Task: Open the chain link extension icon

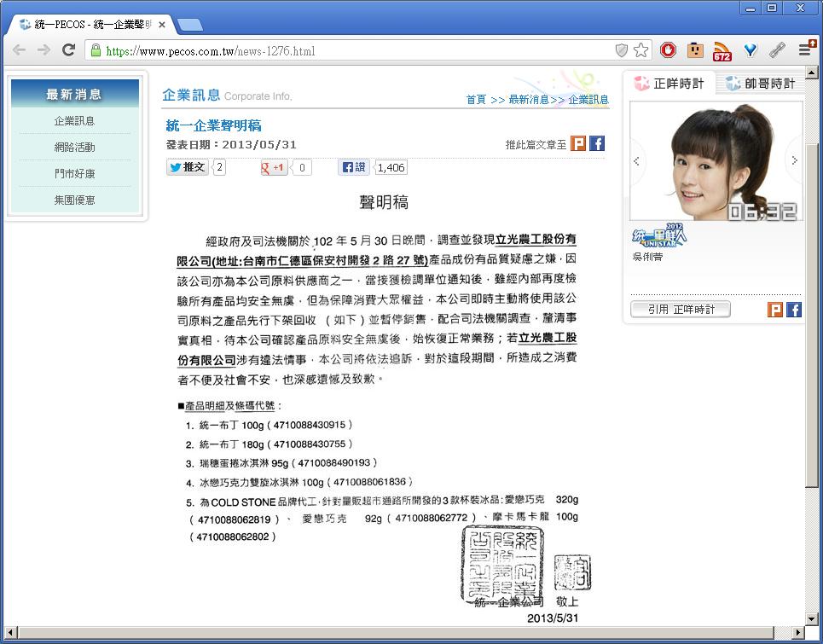Action: coord(777,49)
